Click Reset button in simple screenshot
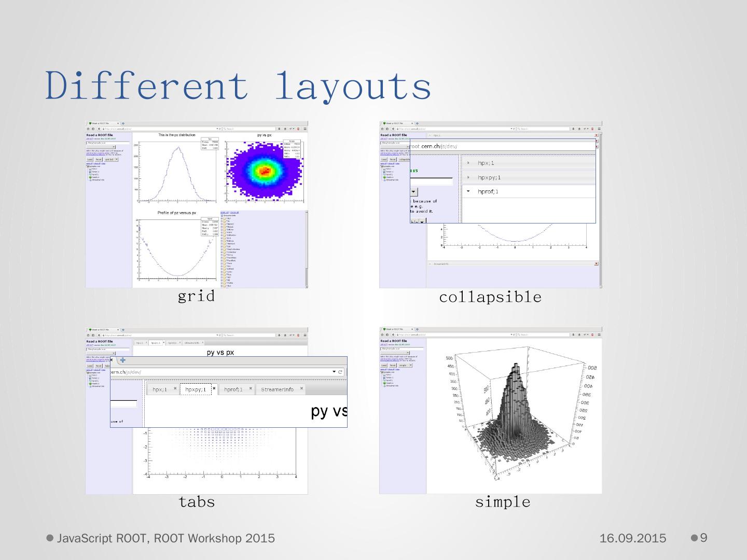The image size is (747, 560). click(393, 365)
